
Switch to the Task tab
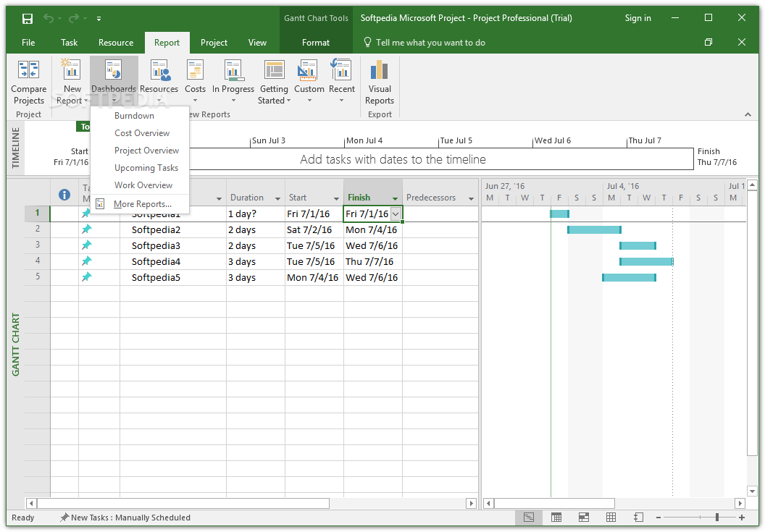[70, 43]
